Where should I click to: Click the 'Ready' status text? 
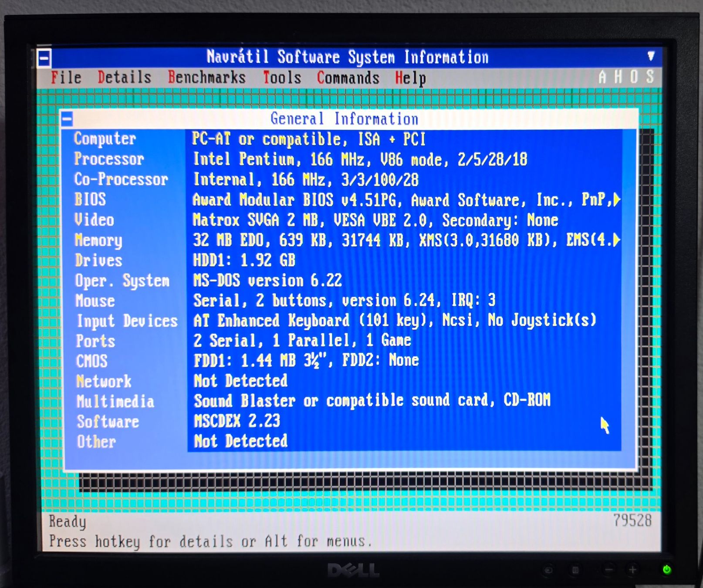pyautogui.click(x=68, y=521)
